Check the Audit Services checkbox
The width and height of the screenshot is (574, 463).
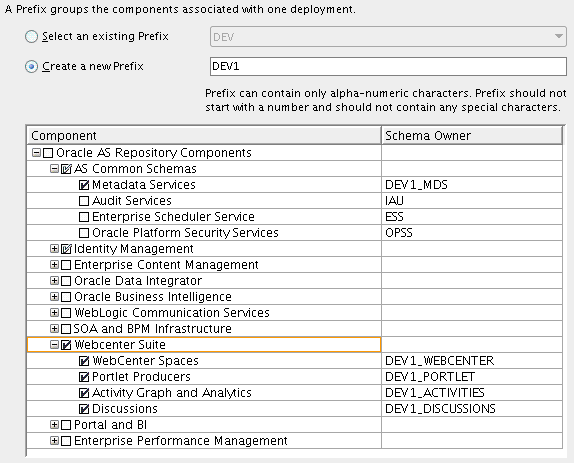84,201
